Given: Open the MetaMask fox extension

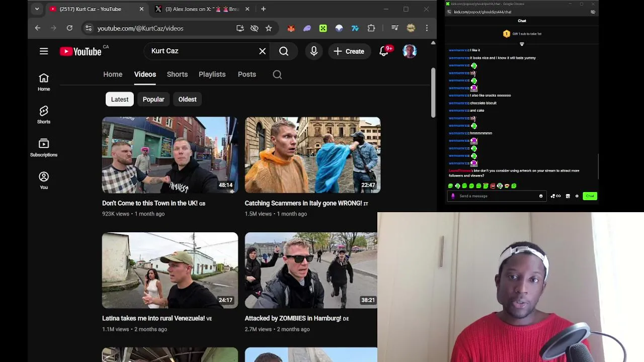Looking at the screenshot, I should [291, 28].
